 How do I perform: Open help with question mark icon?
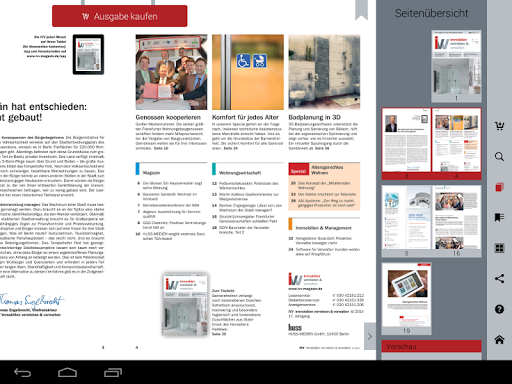(499, 309)
